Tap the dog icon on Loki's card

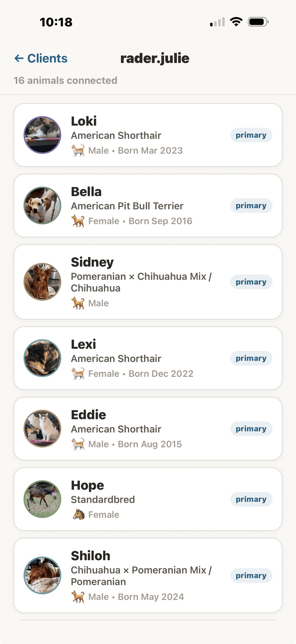click(78, 151)
